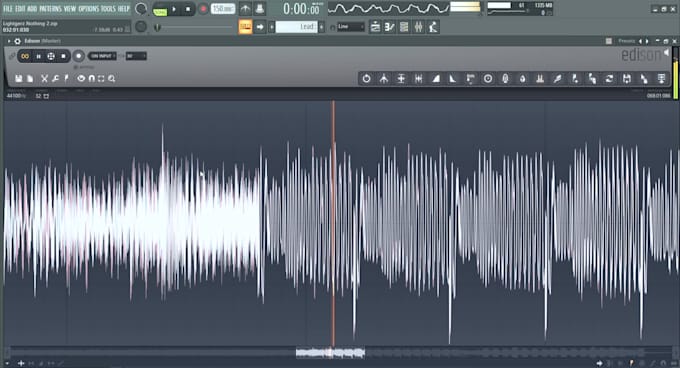Click Edison normalize tool icon
This screenshot has height=368, width=680.
coord(401,78)
